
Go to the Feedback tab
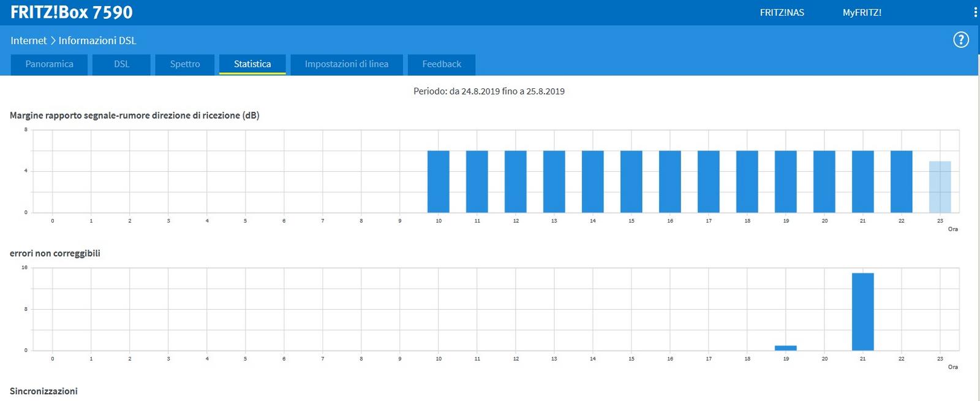pos(442,64)
